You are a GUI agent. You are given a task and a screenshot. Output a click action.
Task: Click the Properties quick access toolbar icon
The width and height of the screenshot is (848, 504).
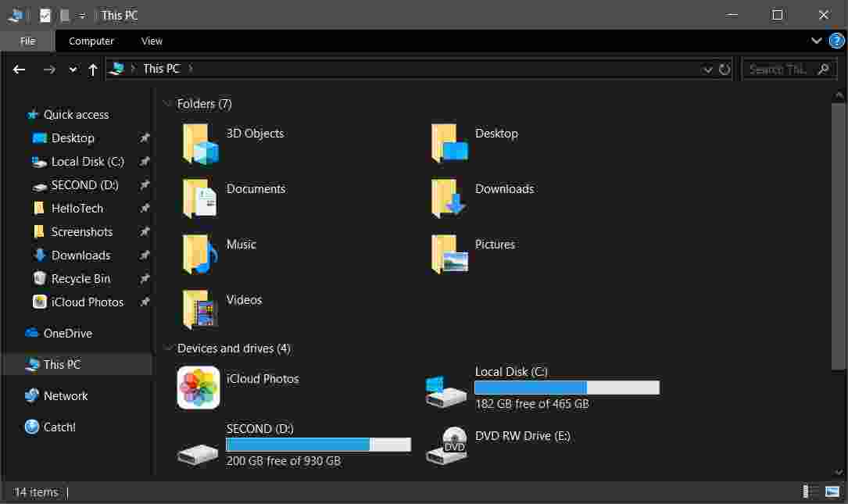(x=45, y=16)
